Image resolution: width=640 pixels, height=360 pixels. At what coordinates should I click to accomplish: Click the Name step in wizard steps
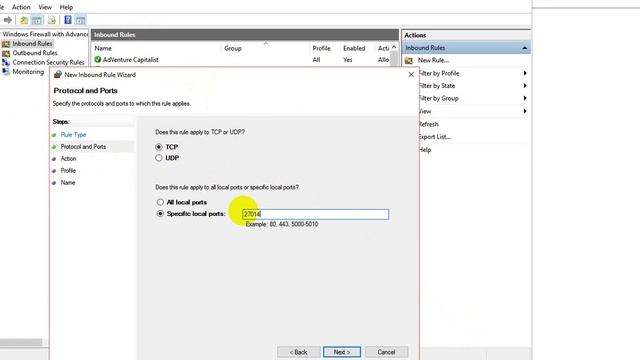point(68,182)
